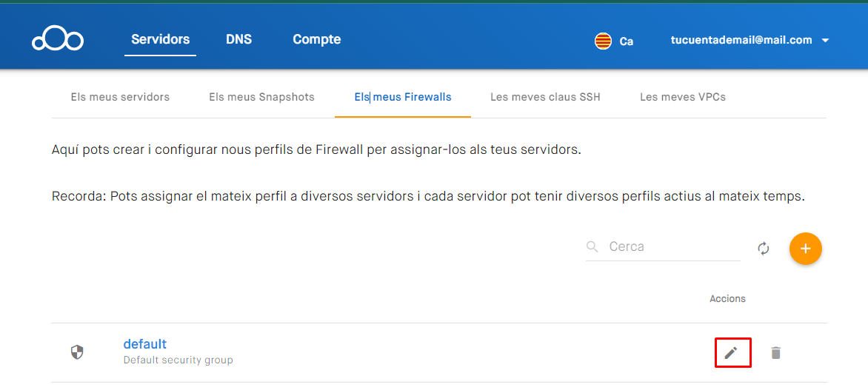The height and width of the screenshot is (390, 868).
Task: Refresh the firewall list
Action: [764, 249]
